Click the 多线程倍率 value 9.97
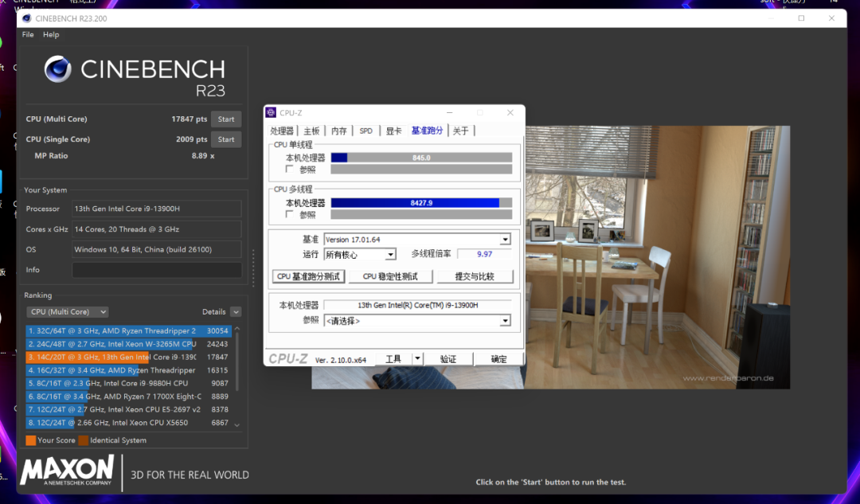 click(x=484, y=255)
